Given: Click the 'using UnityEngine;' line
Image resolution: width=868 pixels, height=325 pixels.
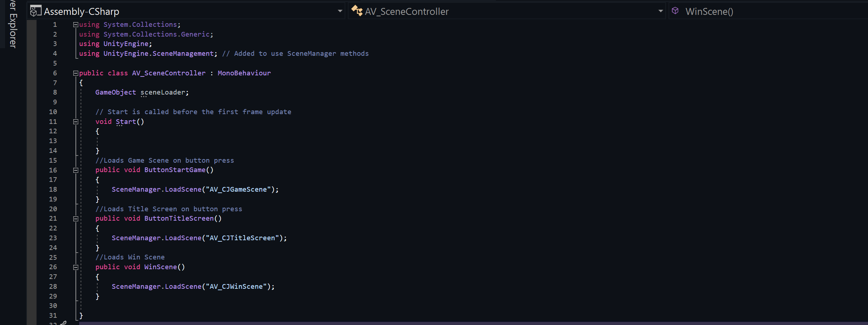Looking at the screenshot, I should click(x=115, y=44).
